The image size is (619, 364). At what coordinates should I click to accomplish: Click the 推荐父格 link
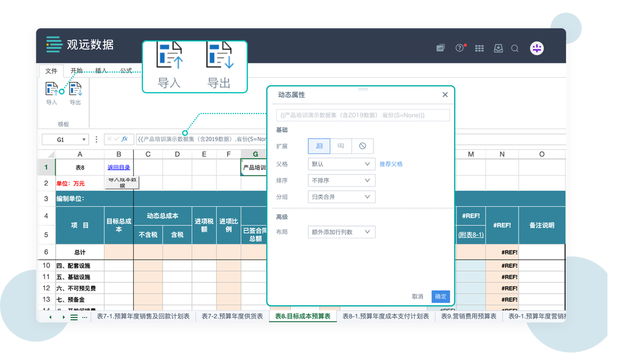pyautogui.click(x=391, y=164)
